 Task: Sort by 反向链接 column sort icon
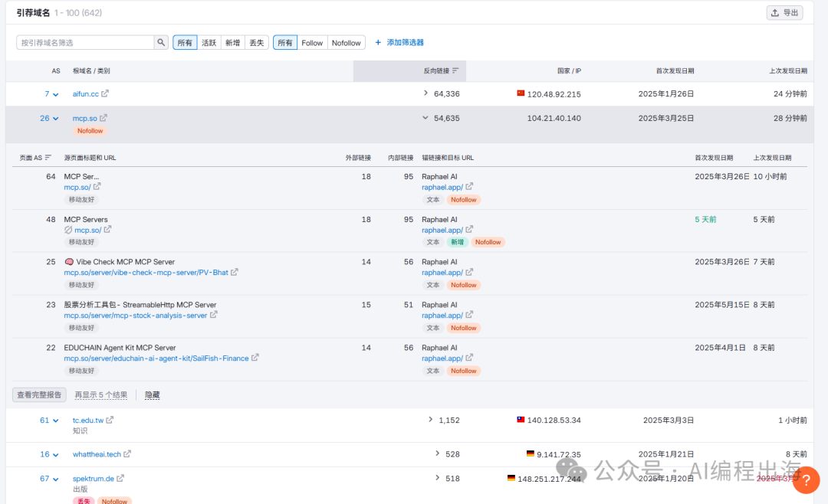coord(455,70)
